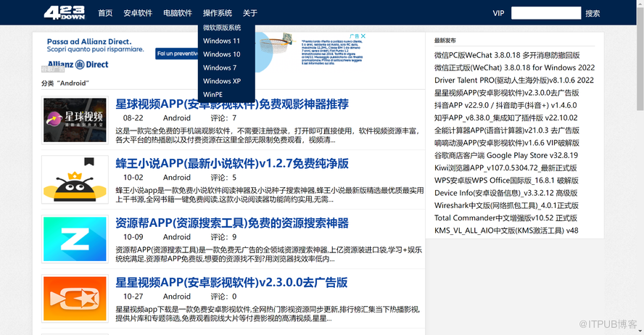Open article 资源帮APP免费的资源搜索神器
644x335 pixels.
pyautogui.click(x=231, y=223)
